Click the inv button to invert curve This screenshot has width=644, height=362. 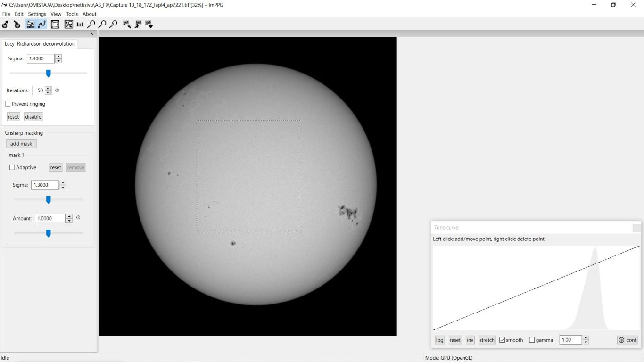(x=470, y=340)
